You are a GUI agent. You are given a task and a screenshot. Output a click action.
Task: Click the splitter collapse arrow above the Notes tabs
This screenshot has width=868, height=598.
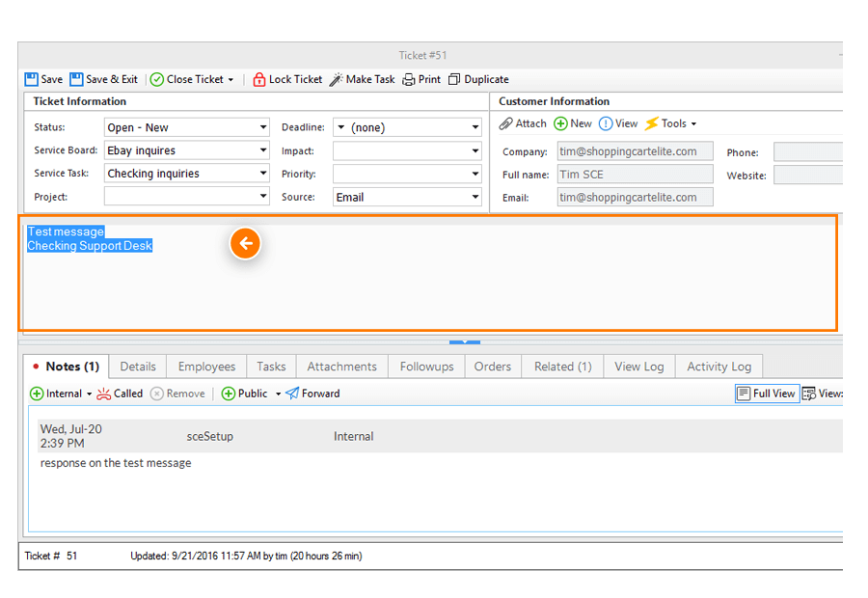coord(465,342)
